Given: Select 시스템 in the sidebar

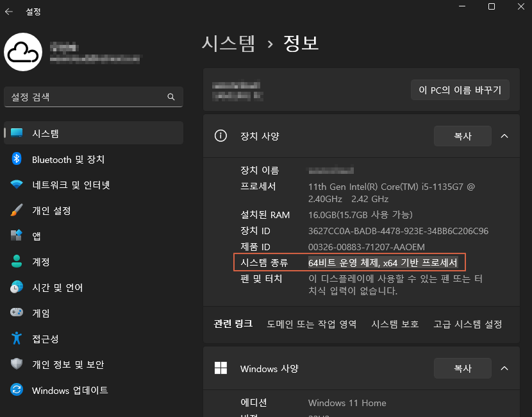Looking at the screenshot, I should coord(94,133).
